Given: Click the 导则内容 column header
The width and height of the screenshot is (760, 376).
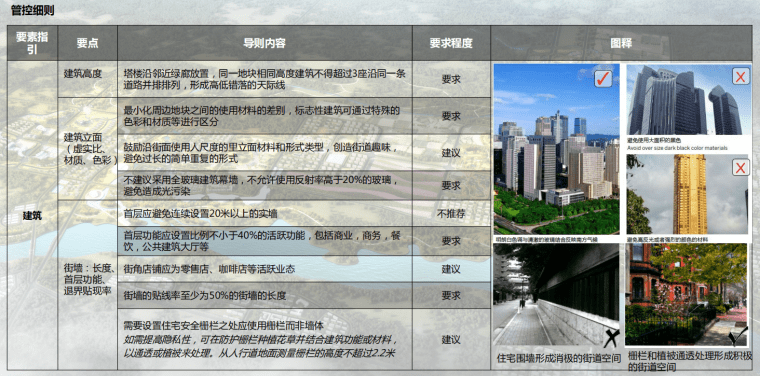Looking at the screenshot, I should 265,43.
